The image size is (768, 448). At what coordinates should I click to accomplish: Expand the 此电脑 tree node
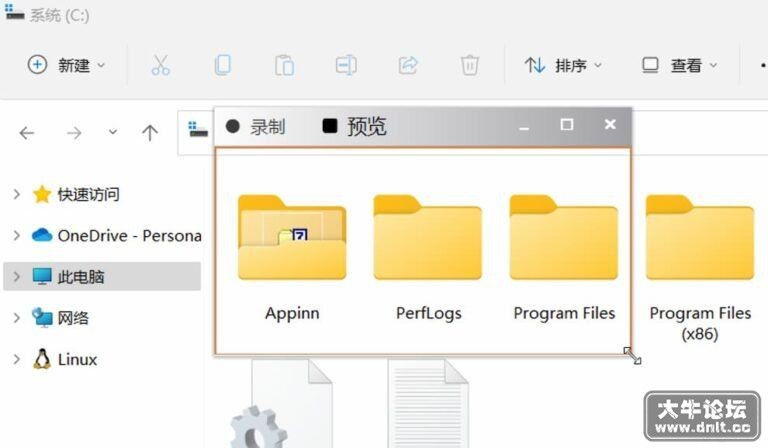pos(17,277)
